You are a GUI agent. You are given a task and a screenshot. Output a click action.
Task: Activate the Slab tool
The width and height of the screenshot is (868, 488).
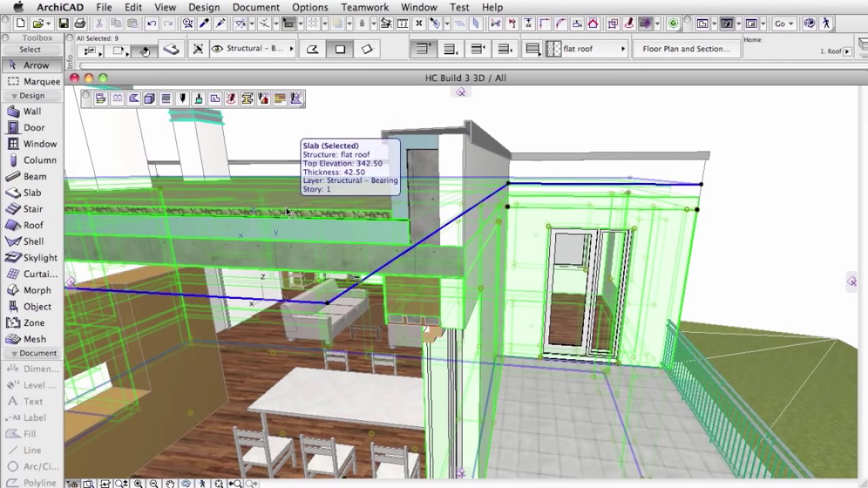tap(32, 192)
